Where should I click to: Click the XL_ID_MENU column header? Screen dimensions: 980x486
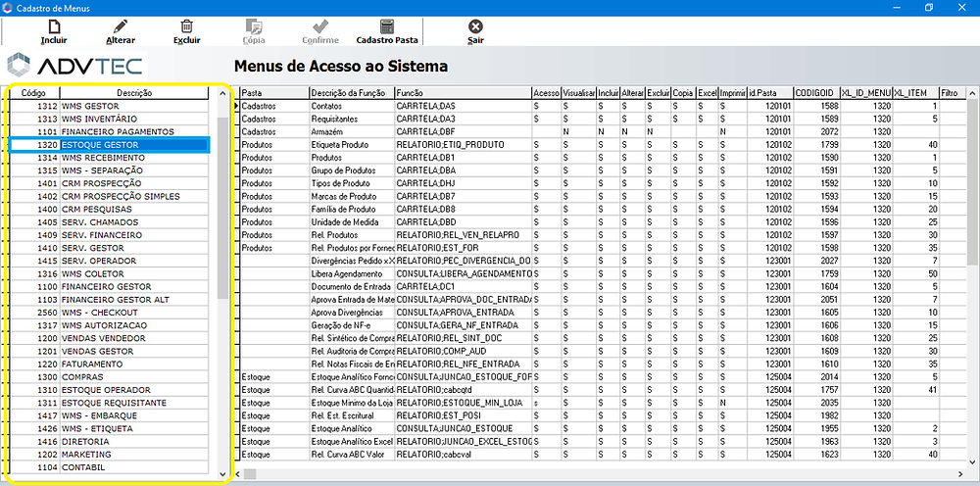(x=866, y=93)
